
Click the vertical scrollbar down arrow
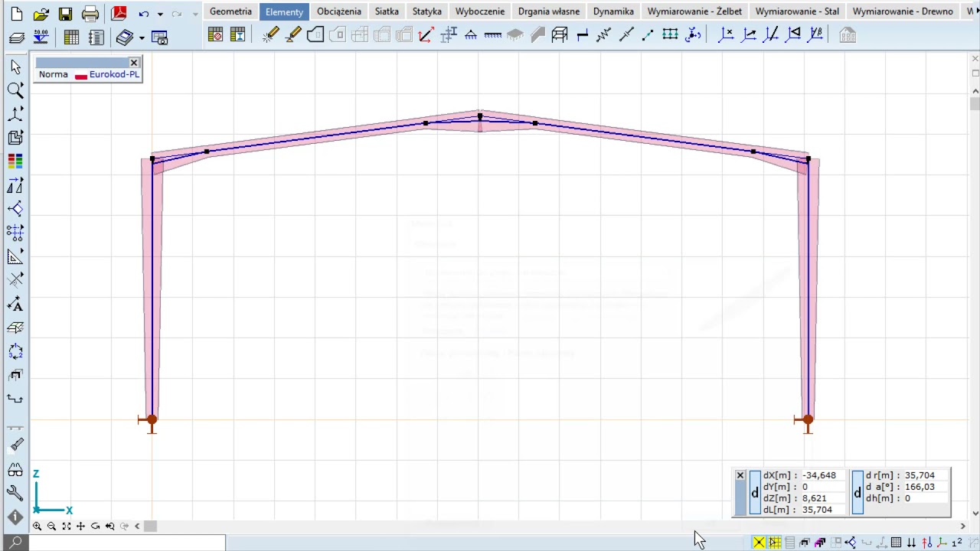click(x=975, y=514)
